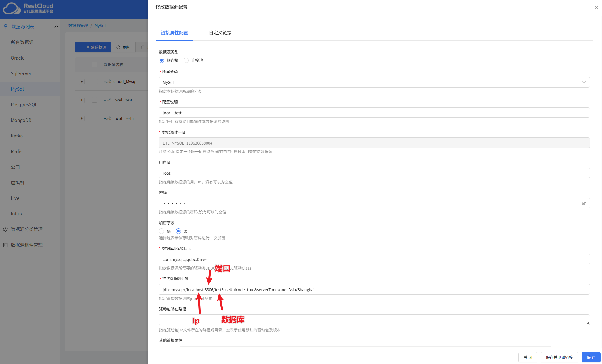
Task: Expand the cloud_Mysql row
Action: pyautogui.click(x=82, y=82)
